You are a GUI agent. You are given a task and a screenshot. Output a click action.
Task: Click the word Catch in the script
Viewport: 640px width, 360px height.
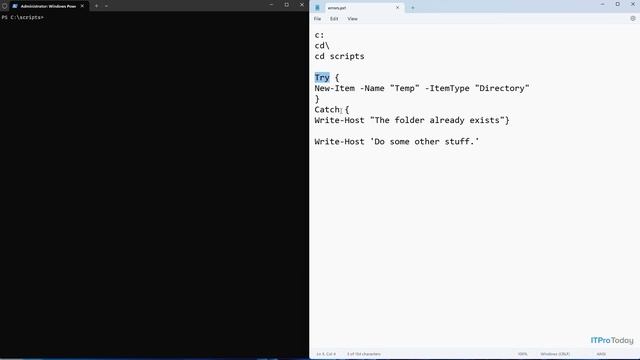click(x=327, y=109)
